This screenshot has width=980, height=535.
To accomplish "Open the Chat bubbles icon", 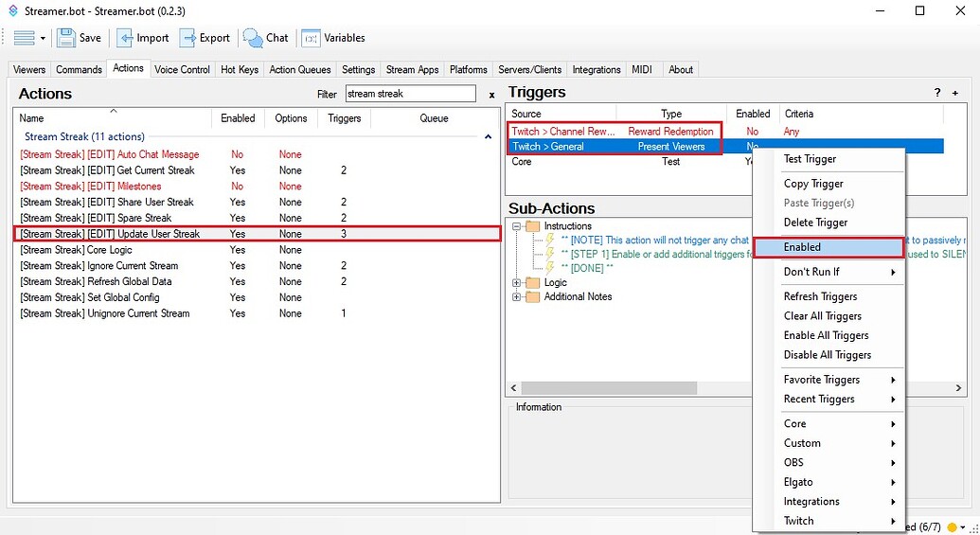I will point(253,38).
